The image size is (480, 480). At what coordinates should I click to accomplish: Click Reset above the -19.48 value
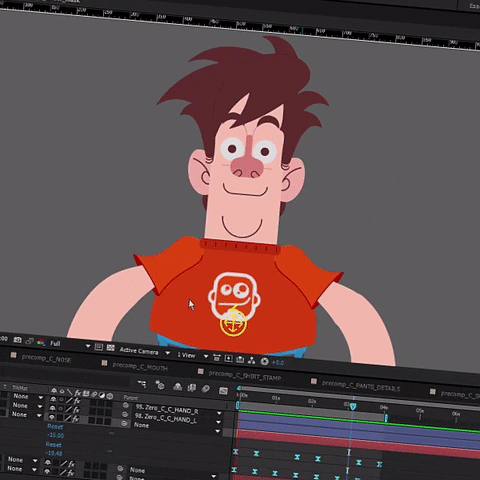coord(53,445)
